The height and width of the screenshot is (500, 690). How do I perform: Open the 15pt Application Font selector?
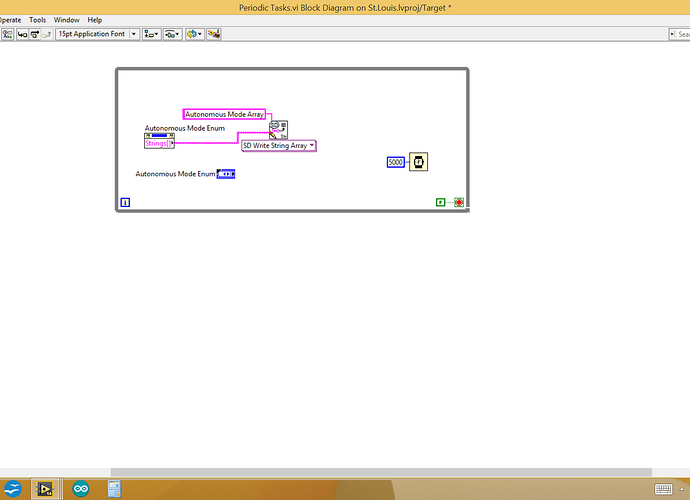(97, 34)
